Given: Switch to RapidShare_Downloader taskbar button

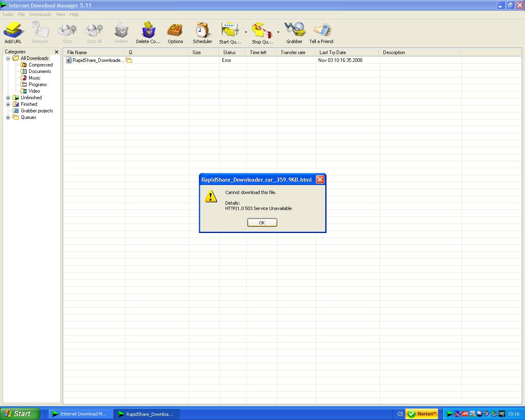Looking at the screenshot, I should (x=147, y=414).
